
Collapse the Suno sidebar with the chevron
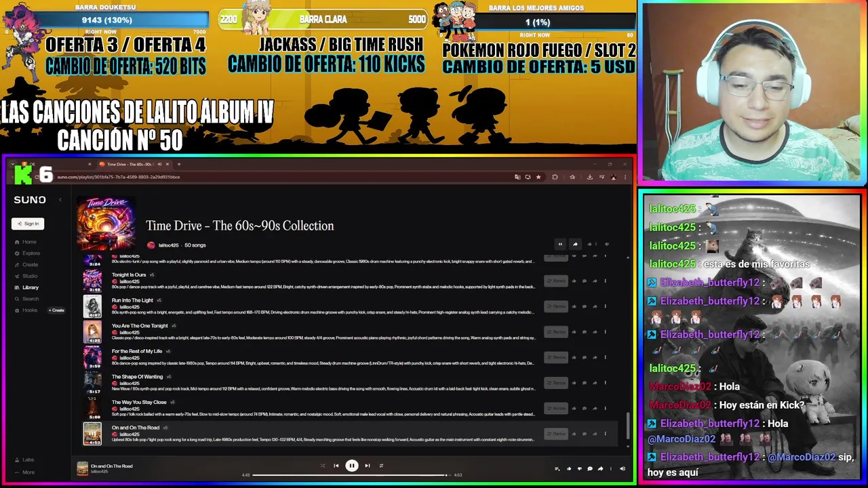click(x=60, y=199)
